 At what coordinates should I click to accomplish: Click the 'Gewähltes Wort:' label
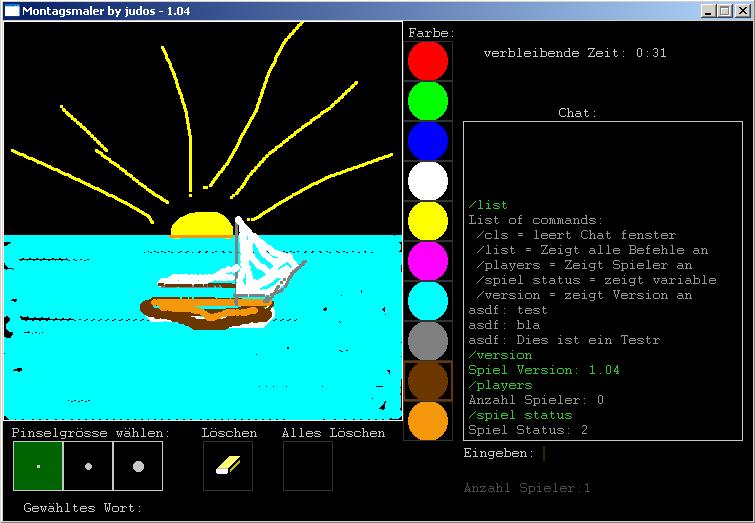point(83,508)
